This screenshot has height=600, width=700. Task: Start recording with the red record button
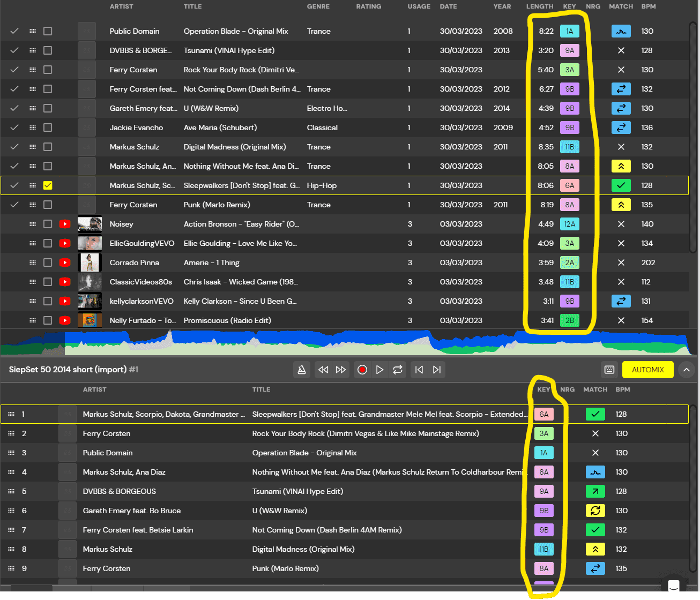coord(362,370)
